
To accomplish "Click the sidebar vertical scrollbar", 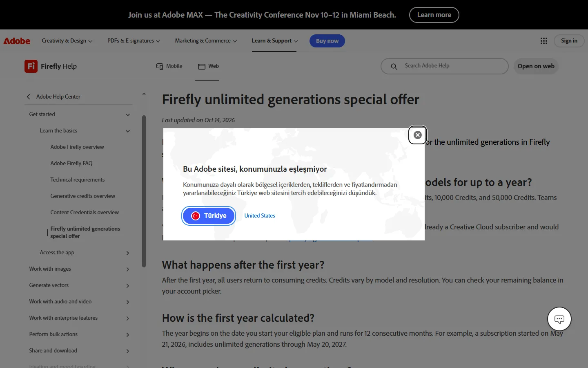I will (x=144, y=191).
